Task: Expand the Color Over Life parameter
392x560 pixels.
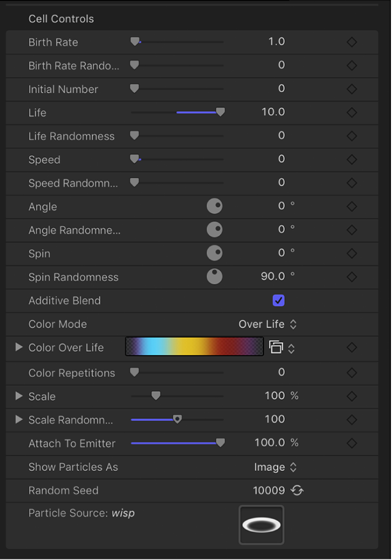Action: [x=18, y=347]
